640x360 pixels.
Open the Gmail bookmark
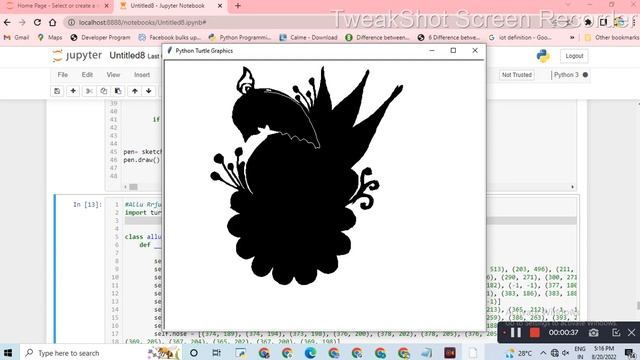16,38
